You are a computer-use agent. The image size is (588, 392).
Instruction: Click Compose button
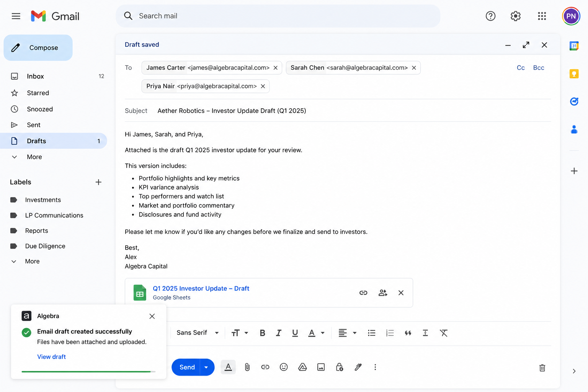[38, 47]
